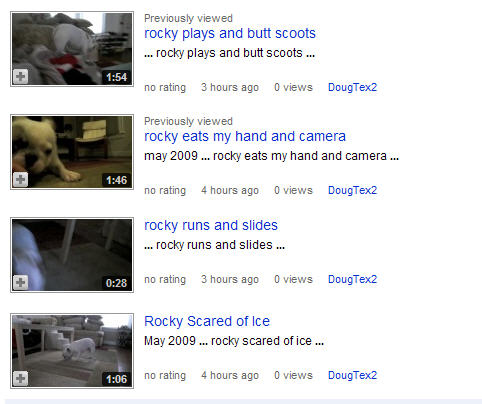This screenshot has height=404, width=482.
Task: Click the 1:46 duration video thumbnail
Action: [x=72, y=152]
